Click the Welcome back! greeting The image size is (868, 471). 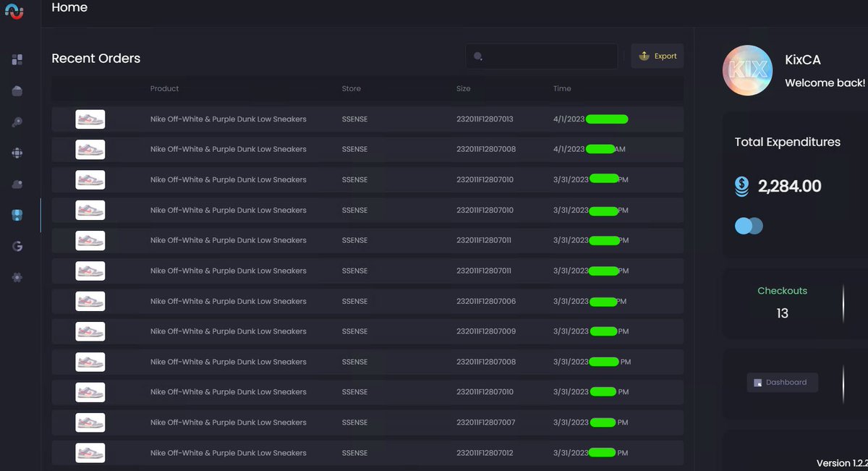[825, 83]
